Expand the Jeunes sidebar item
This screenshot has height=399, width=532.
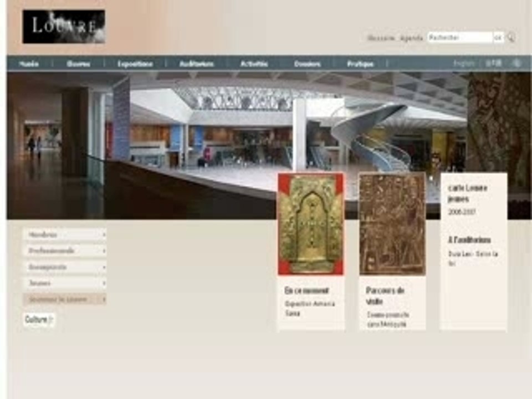pos(64,283)
